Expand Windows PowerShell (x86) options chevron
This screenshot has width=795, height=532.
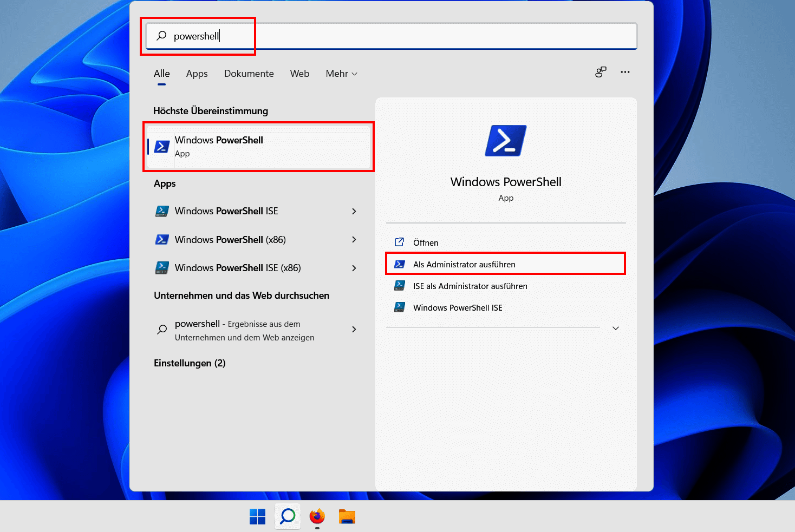point(354,240)
